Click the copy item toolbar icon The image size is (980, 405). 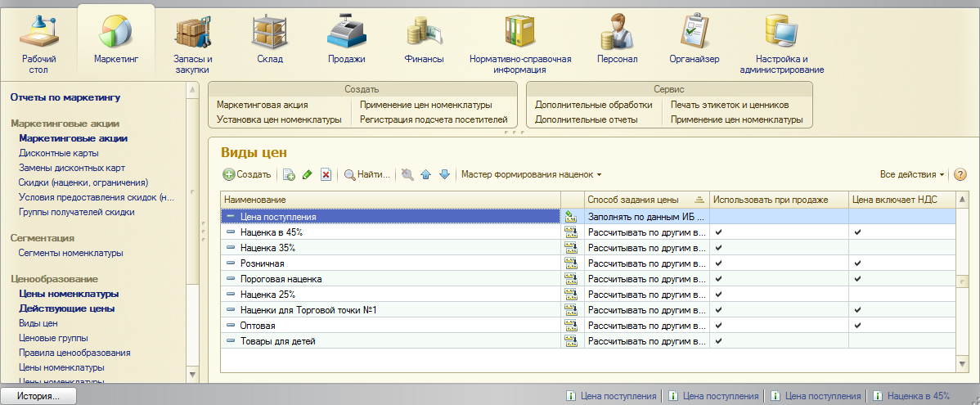[289, 174]
